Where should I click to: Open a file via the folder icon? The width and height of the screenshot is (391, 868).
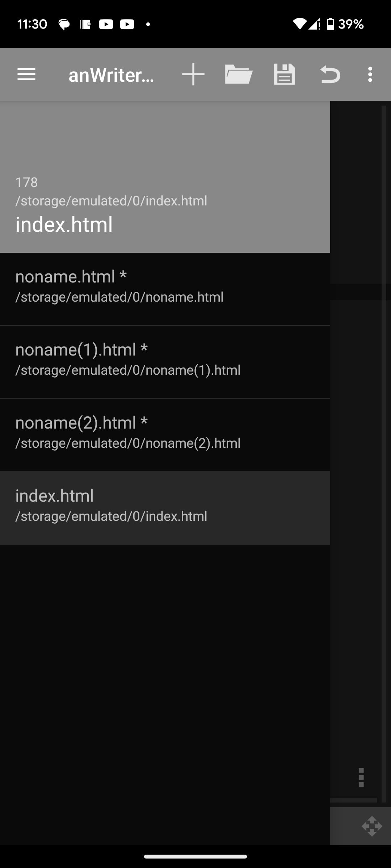pos(239,74)
